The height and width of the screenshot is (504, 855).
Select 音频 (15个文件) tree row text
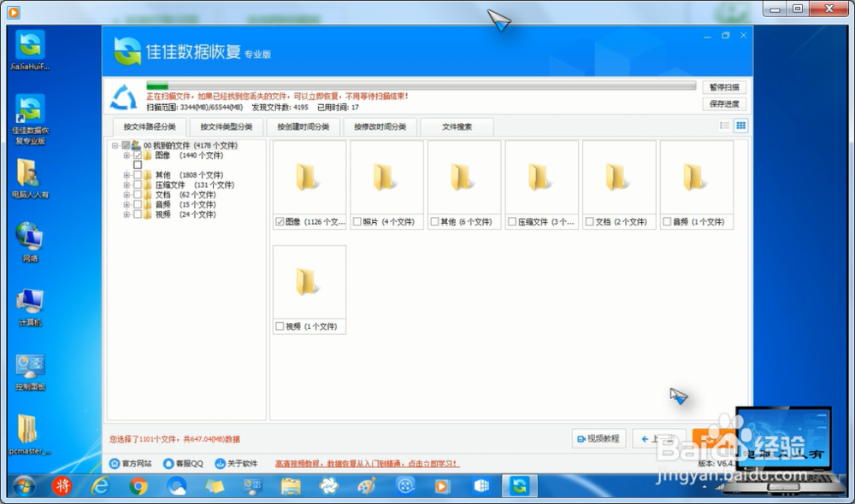(186, 205)
